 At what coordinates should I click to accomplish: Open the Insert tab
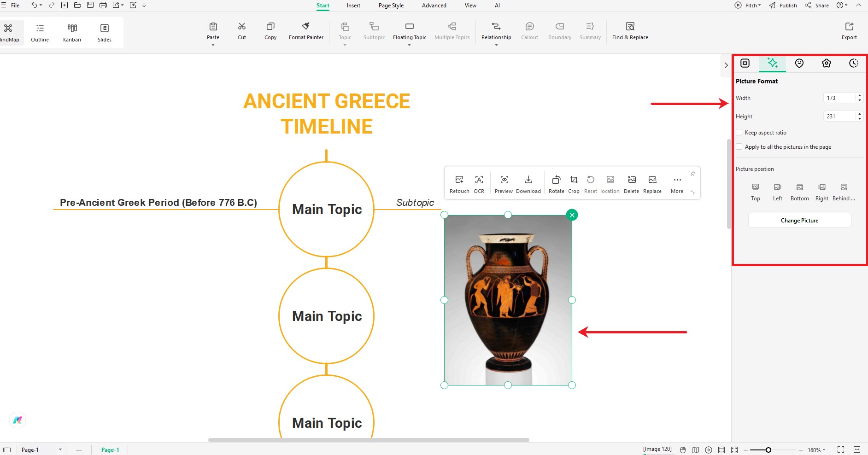point(353,6)
